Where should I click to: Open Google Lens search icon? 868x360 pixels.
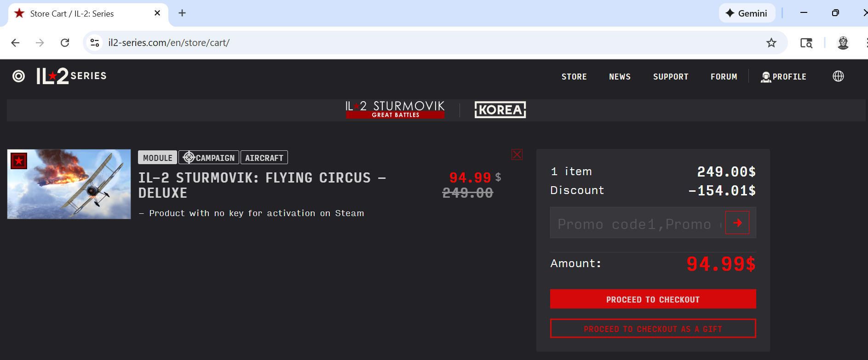click(x=806, y=43)
